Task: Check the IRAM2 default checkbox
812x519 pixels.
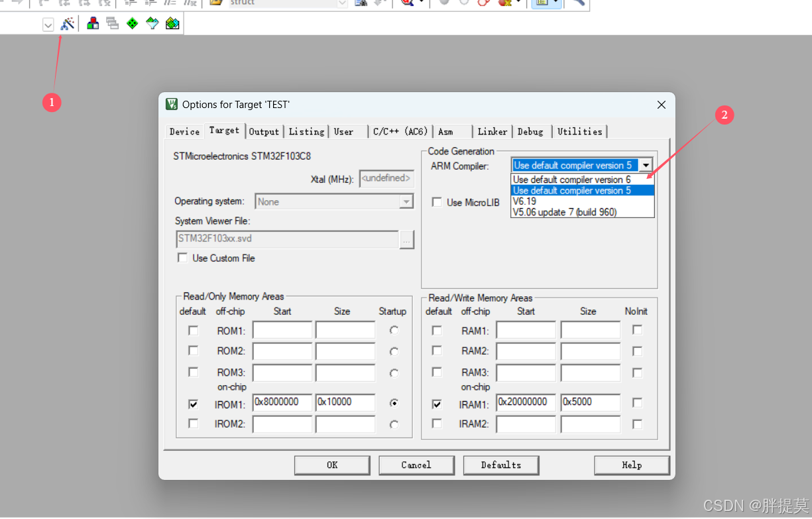Action: pos(437,424)
